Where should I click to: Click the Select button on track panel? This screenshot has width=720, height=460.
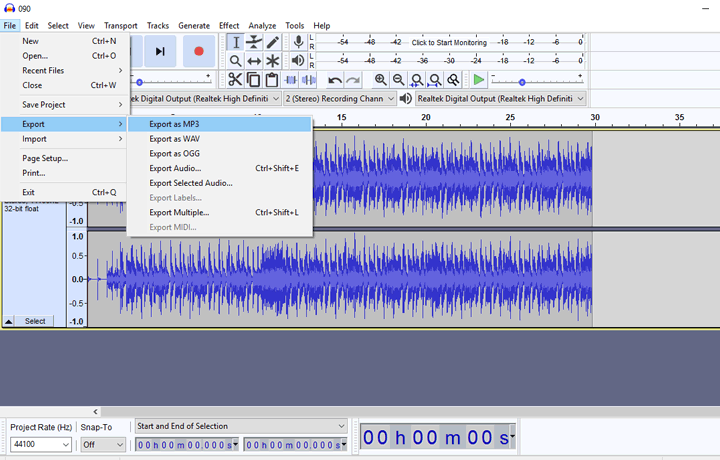[35, 321]
